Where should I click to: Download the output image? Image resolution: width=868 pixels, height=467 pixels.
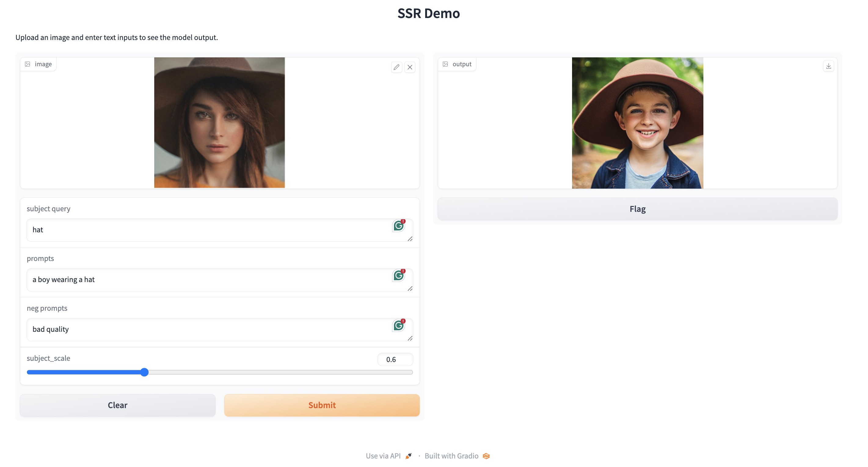[829, 66]
